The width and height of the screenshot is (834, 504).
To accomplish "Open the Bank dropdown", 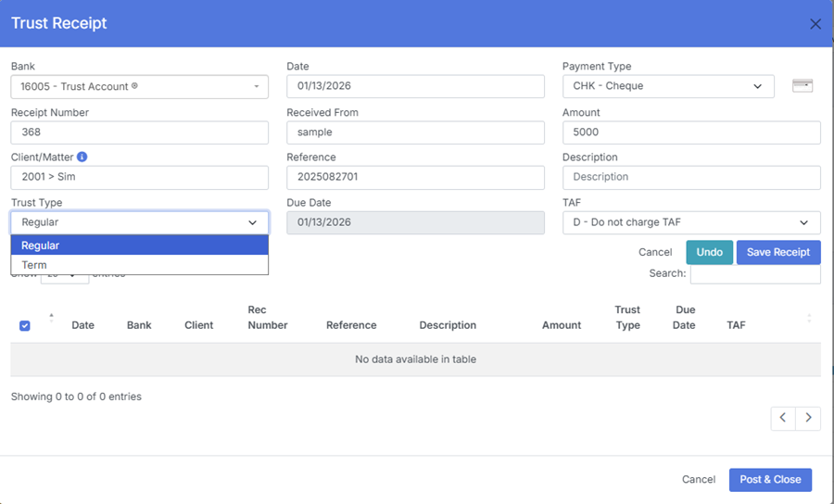I will point(139,86).
